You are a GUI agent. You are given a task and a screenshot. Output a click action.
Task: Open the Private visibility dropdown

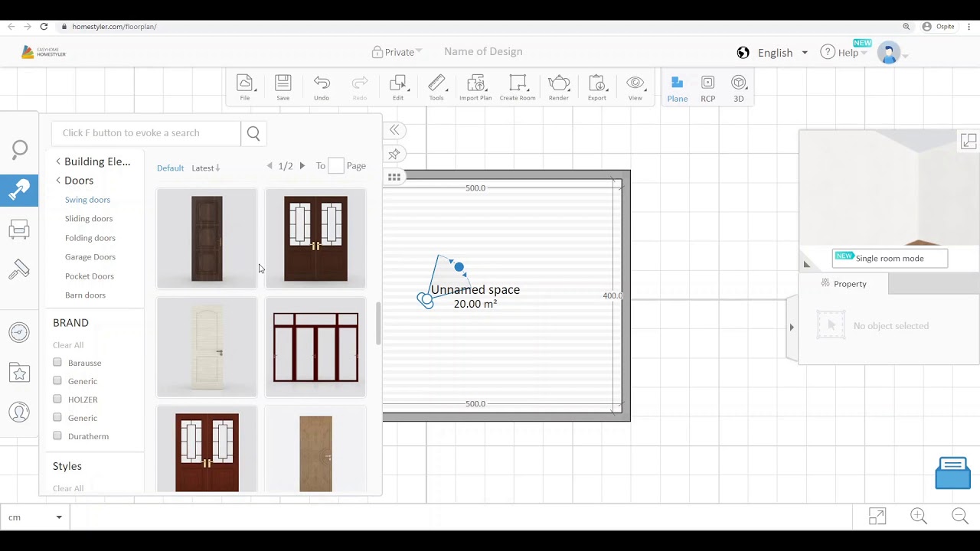(x=397, y=52)
